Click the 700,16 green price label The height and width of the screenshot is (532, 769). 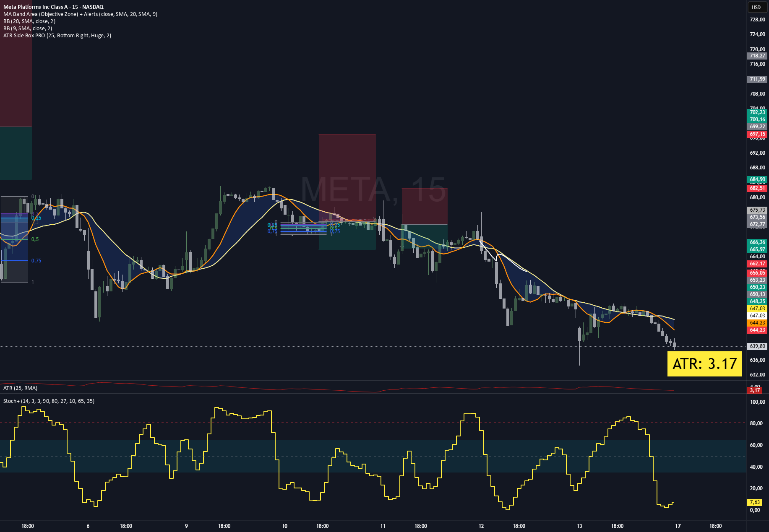[757, 119]
